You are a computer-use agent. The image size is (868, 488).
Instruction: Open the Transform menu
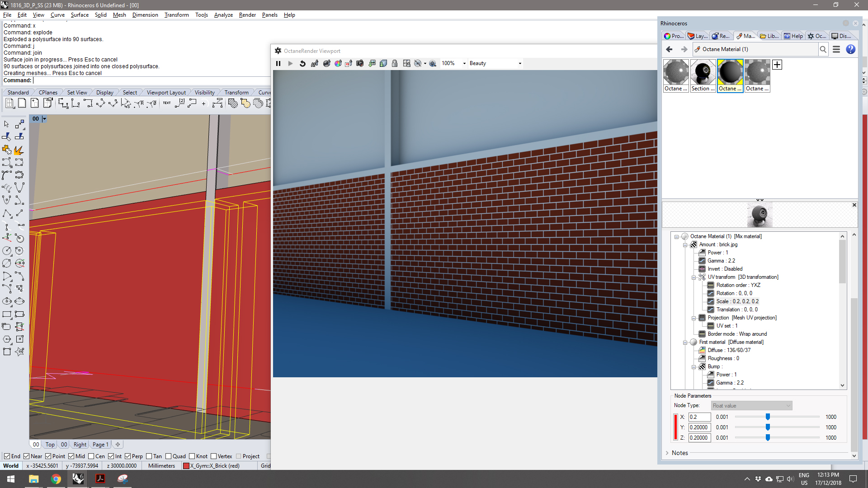pos(176,15)
